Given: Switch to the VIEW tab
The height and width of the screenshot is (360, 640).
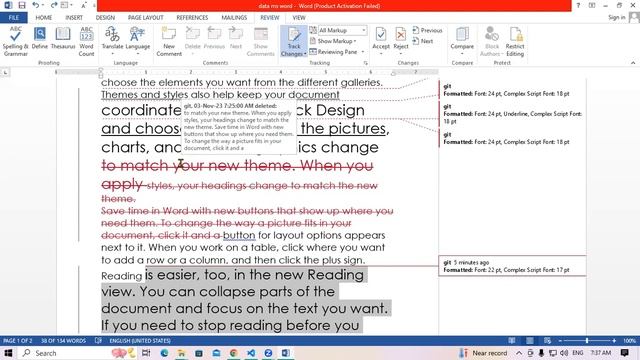Looking at the screenshot, I should 299,18.
